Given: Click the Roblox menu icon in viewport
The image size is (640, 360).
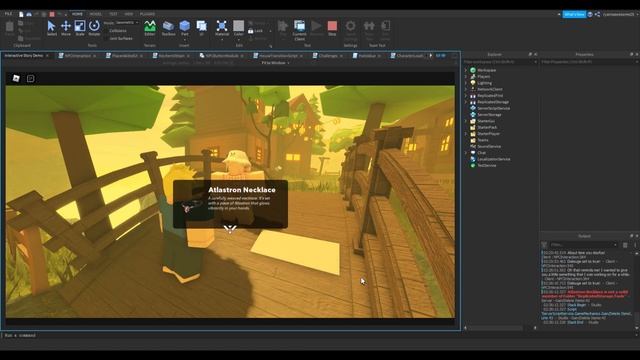Looking at the screenshot, I should tap(16, 78).
